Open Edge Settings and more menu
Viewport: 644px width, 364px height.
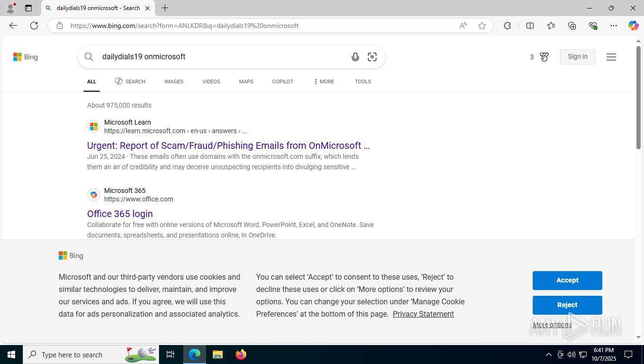click(614, 26)
